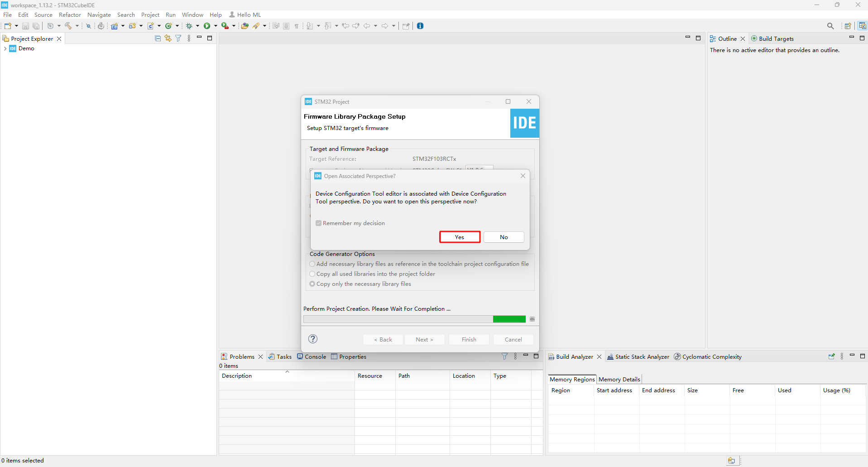Click the New C source file icon
The height and width of the screenshot is (467, 868).
click(x=151, y=26)
